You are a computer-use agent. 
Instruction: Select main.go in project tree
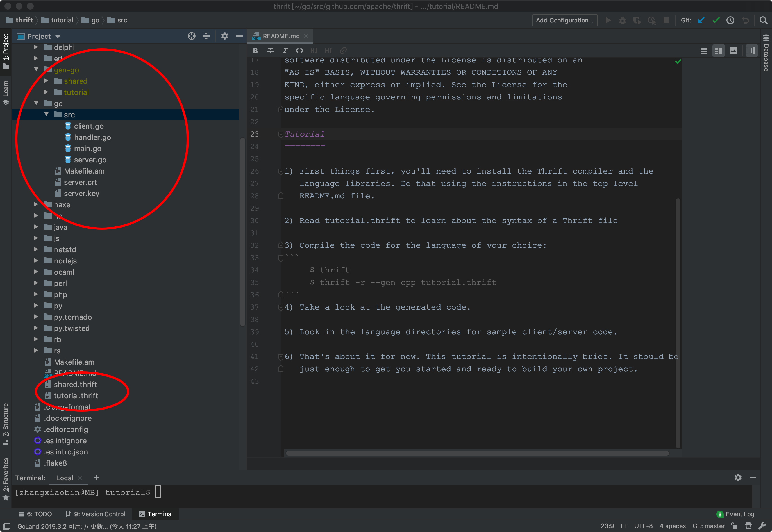pyautogui.click(x=88, y=148)
